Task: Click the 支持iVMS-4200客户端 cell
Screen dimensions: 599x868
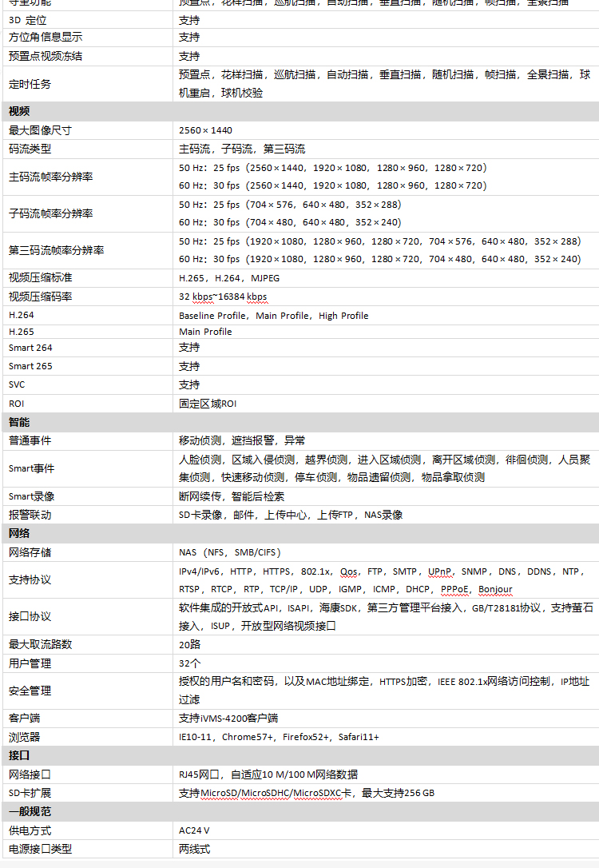Action: tap(228, 719)
